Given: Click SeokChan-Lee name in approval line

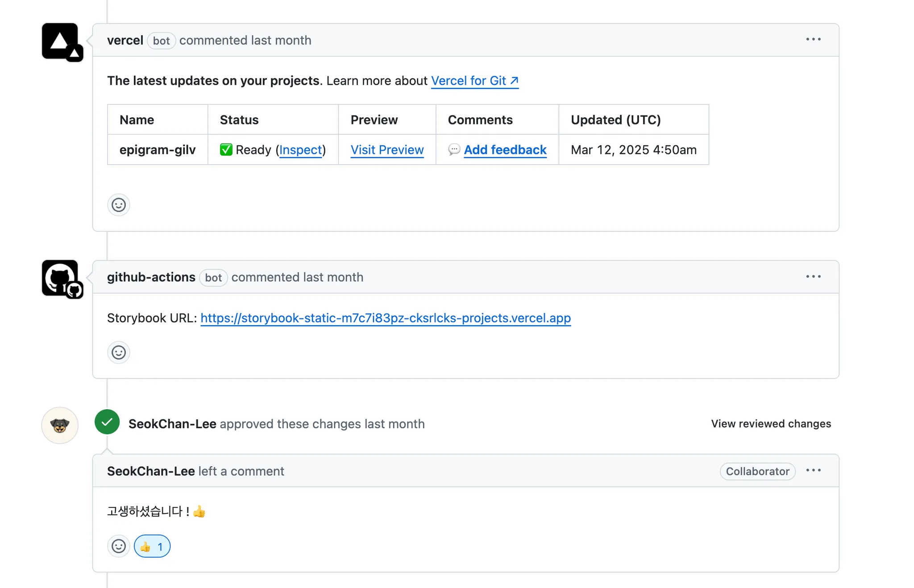Looking at the screenshot, I should pyautogui.click(x=172, y=424).
